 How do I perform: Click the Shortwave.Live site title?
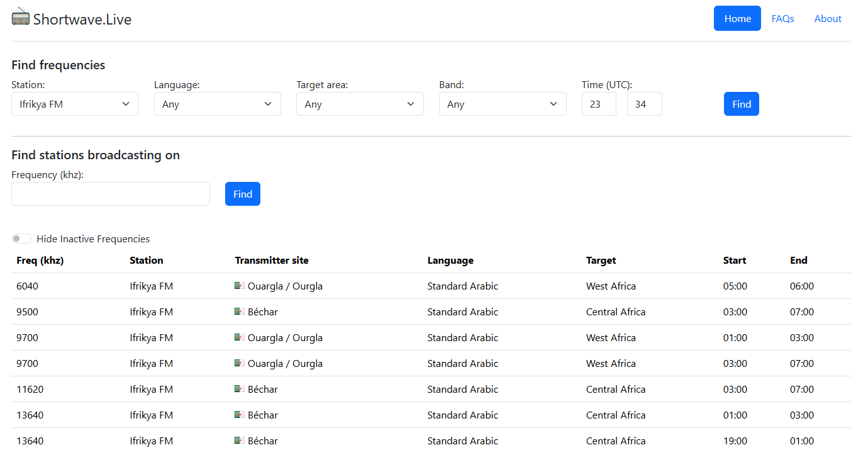82,20
